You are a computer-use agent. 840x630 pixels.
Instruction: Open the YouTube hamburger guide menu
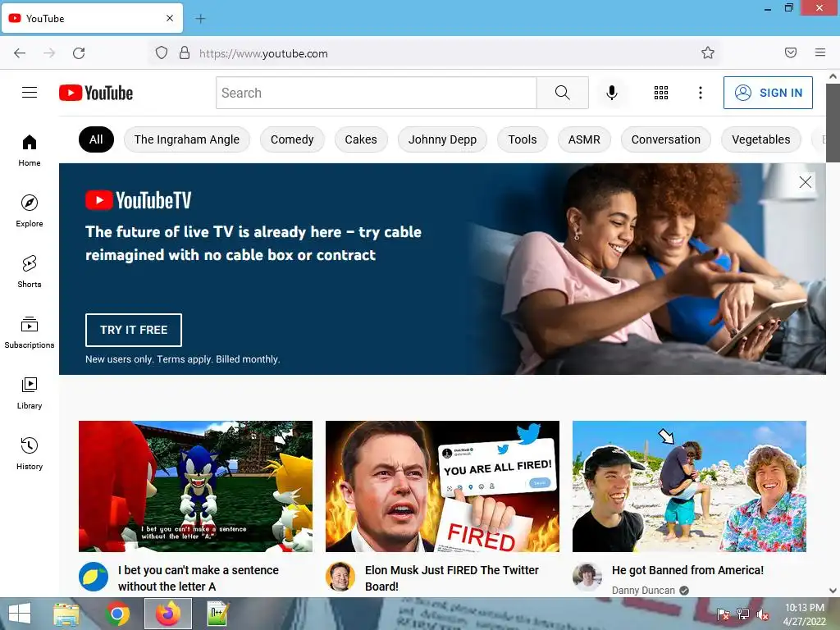click(x=30, y=93)
